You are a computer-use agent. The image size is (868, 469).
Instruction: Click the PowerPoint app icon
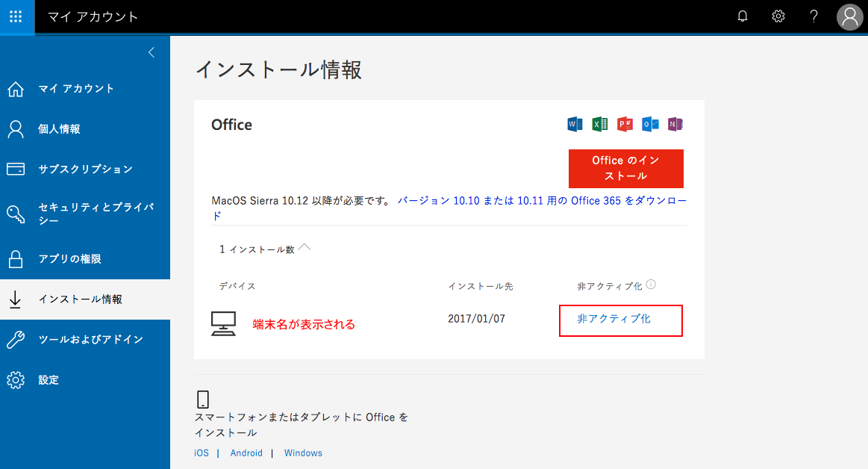click(x=625, y=124)
